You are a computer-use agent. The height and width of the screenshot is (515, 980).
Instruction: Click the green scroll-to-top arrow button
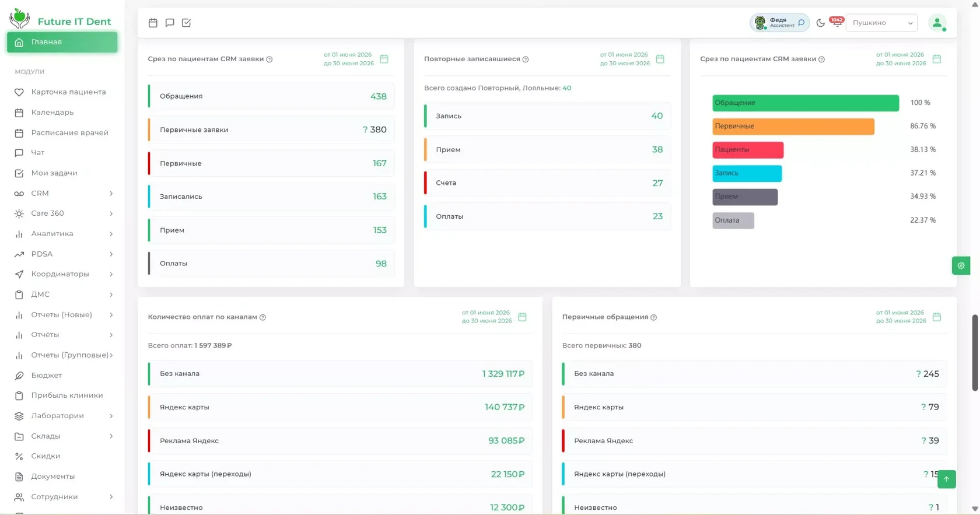pyautogui.click(x=947, y=479)
